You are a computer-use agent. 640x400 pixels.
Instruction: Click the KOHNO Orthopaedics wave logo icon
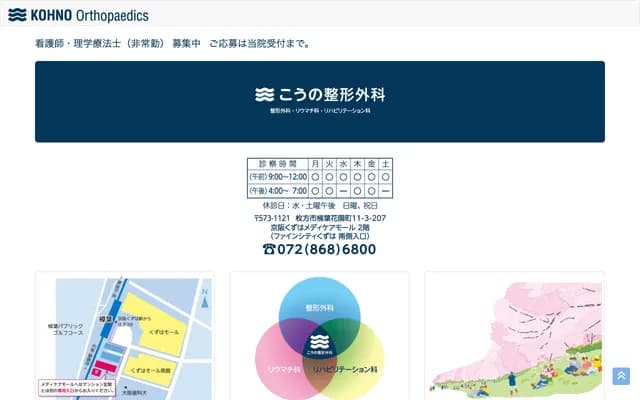[17, 15]
